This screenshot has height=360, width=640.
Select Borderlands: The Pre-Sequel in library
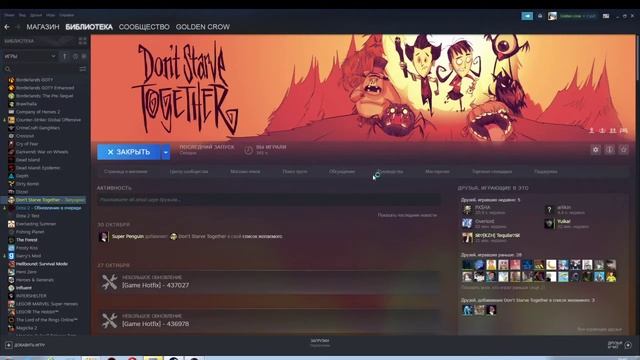point(45,96)
